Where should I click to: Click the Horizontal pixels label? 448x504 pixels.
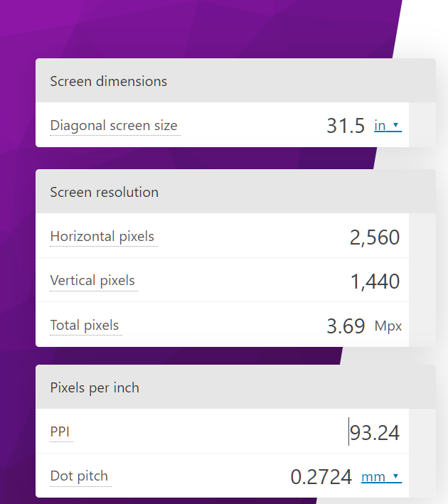[x=102, y=237]
